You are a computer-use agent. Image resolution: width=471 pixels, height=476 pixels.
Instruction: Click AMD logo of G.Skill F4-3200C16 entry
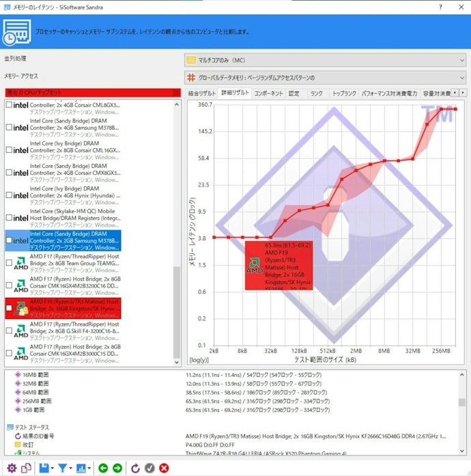click(21, 331)
